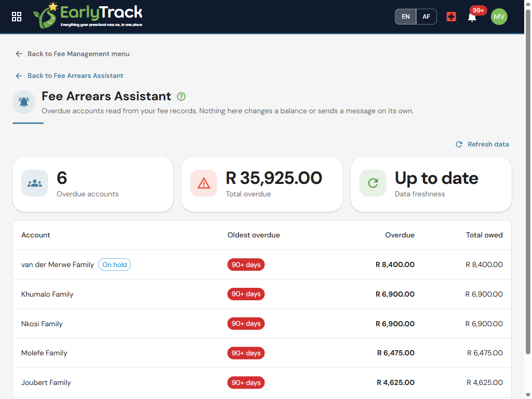Click the Data freshness label
This screenshot has height=399, width=532.
420,194
